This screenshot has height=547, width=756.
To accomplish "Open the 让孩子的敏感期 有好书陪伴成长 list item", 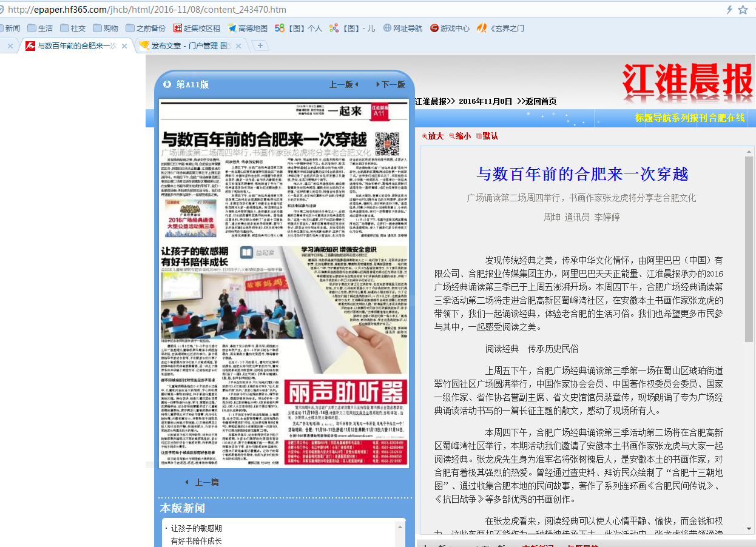I will pos(196,534).
